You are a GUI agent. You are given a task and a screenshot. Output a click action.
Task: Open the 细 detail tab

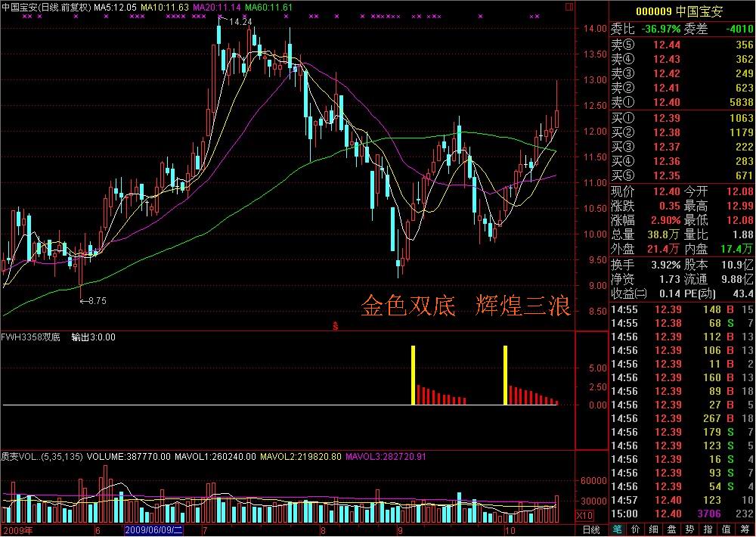click(654, 529)
